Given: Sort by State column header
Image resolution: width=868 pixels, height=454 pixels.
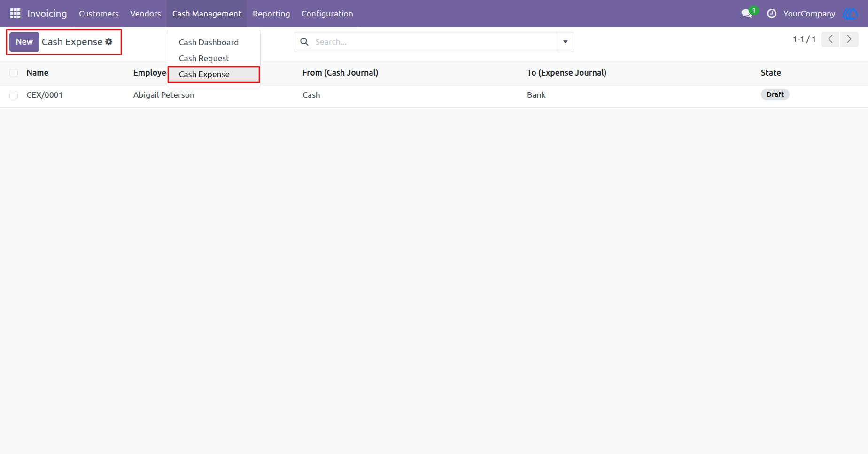Looking at the screenshot, I should 771,73.
